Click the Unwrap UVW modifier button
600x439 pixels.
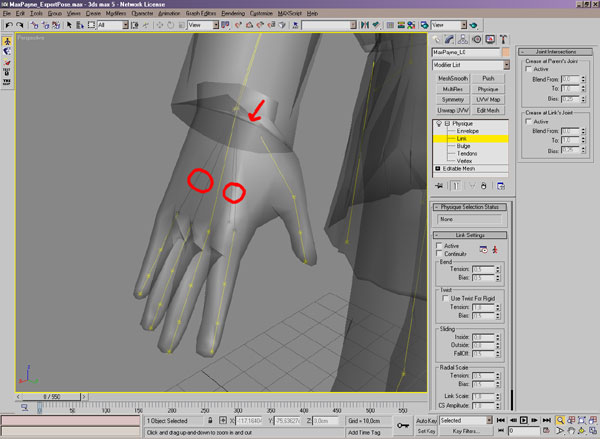[x=453, y=110]
